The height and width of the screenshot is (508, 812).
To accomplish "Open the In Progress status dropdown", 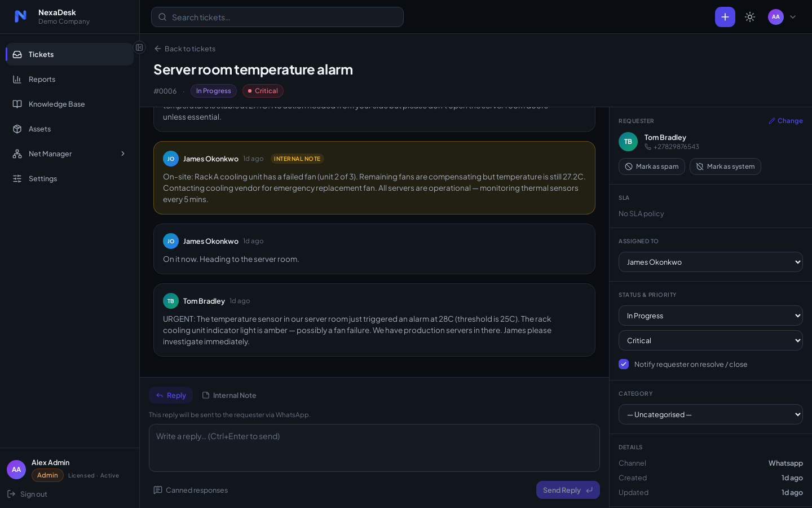I will pyautogui.click(x=710, y=316).
